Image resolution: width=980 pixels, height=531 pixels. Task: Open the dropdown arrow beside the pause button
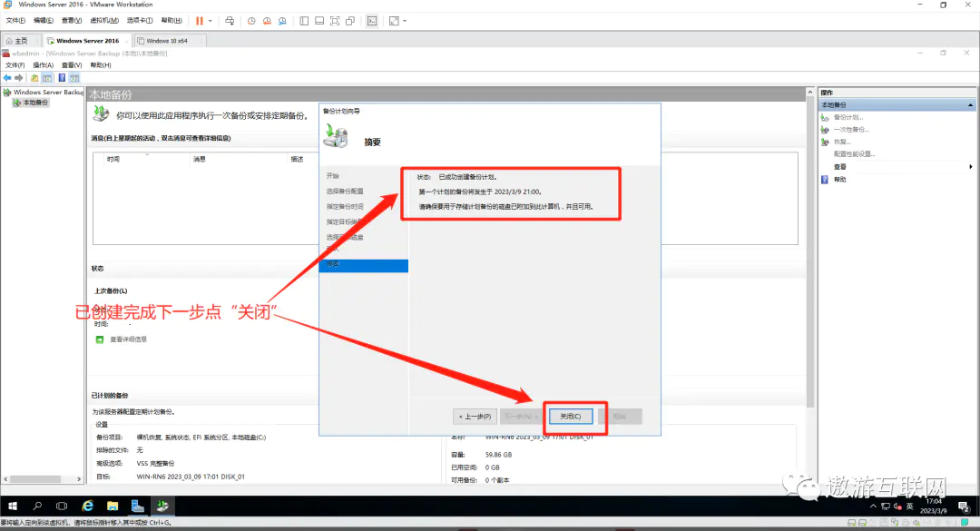click(210, 21)
